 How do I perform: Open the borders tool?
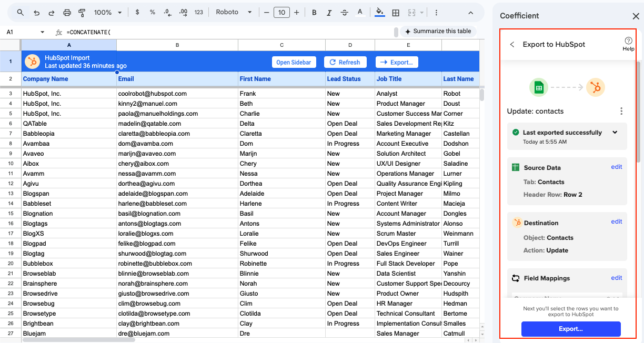point(396,13)
